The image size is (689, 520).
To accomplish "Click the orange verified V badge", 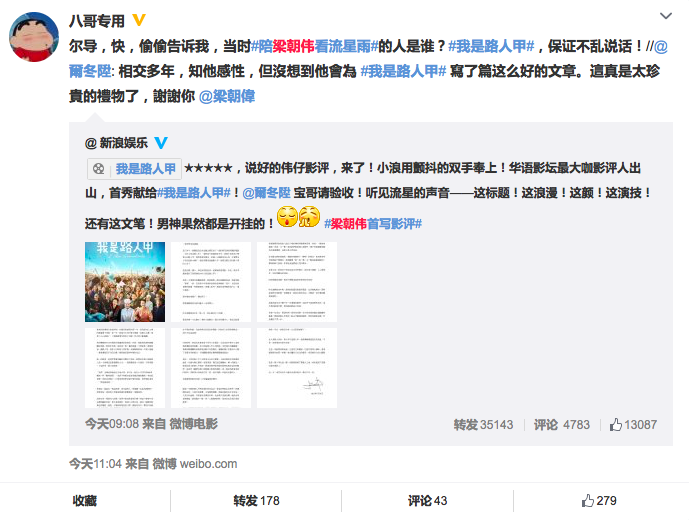I will 139,20.
